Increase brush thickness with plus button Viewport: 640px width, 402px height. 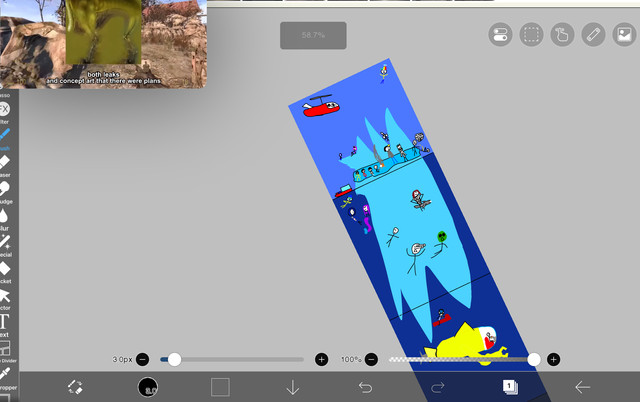click(322, 360)
